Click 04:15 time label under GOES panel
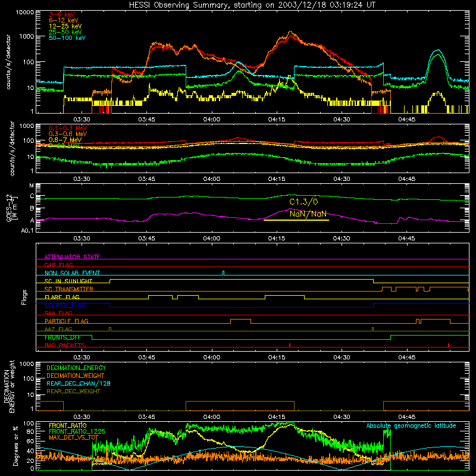Viewport: 476px width, 476px height. 277,239
